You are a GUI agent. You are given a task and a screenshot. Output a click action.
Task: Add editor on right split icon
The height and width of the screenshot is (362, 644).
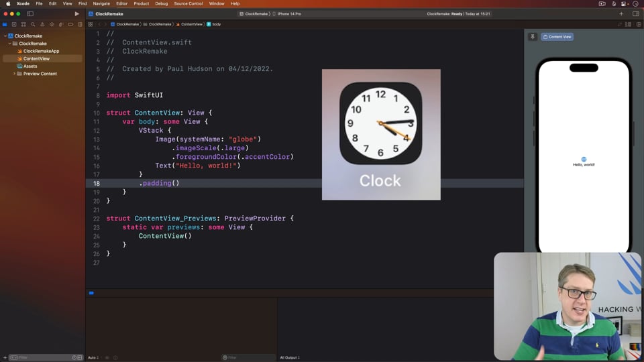click(639, 24)
